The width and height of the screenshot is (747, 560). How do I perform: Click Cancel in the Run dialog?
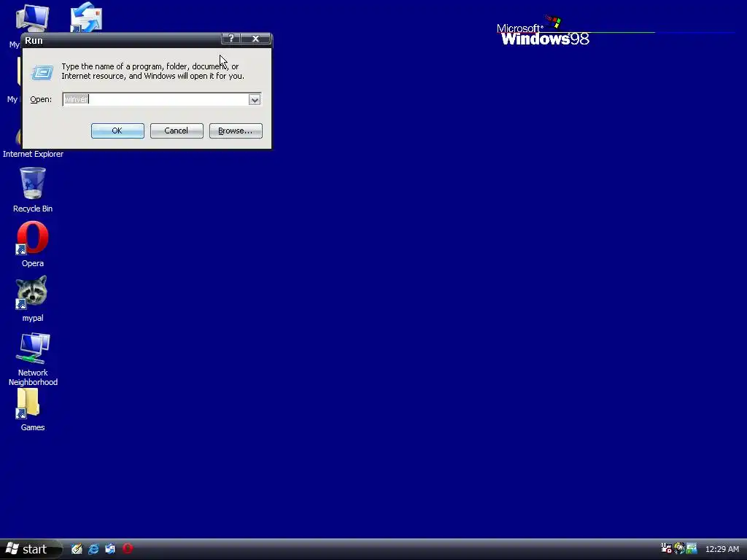[x=177, y=131]
